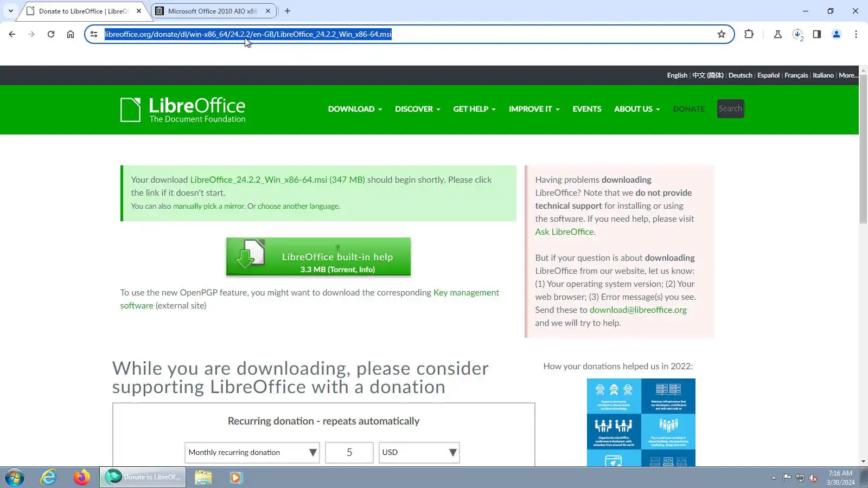
Task: Open the tab search dropdown arrow
Action: (11, 11)
